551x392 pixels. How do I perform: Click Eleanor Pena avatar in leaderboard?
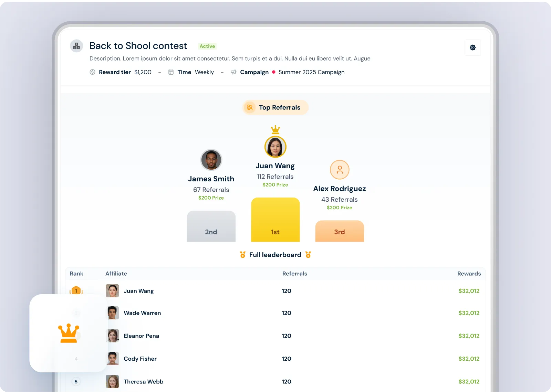click(112, 336)
